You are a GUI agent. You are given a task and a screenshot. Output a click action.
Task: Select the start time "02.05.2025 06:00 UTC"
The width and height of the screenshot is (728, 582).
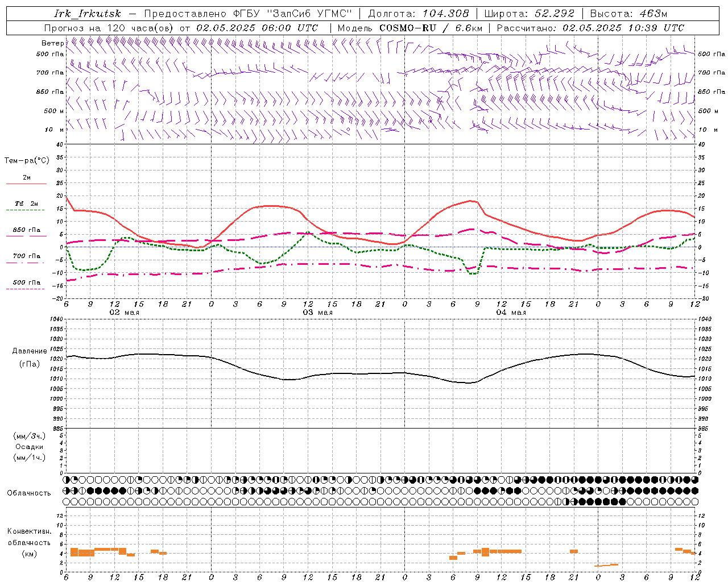257,28
